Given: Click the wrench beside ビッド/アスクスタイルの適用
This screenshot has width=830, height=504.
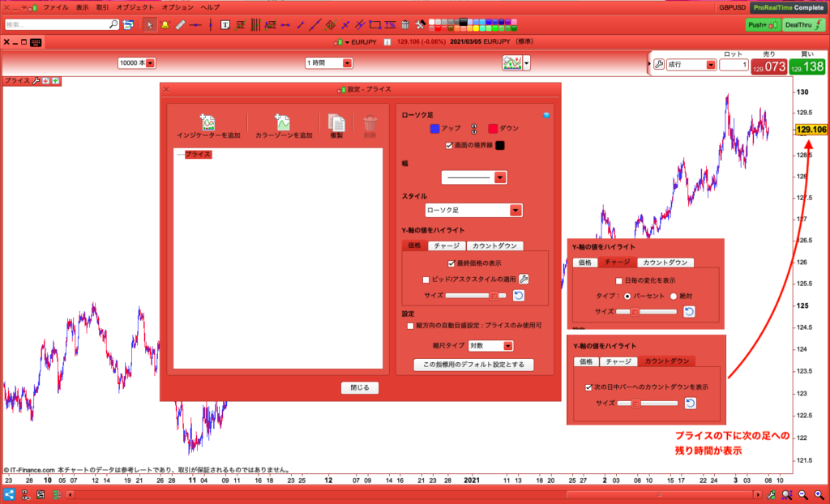Looking at the screenshot, I should coord(524,279).
